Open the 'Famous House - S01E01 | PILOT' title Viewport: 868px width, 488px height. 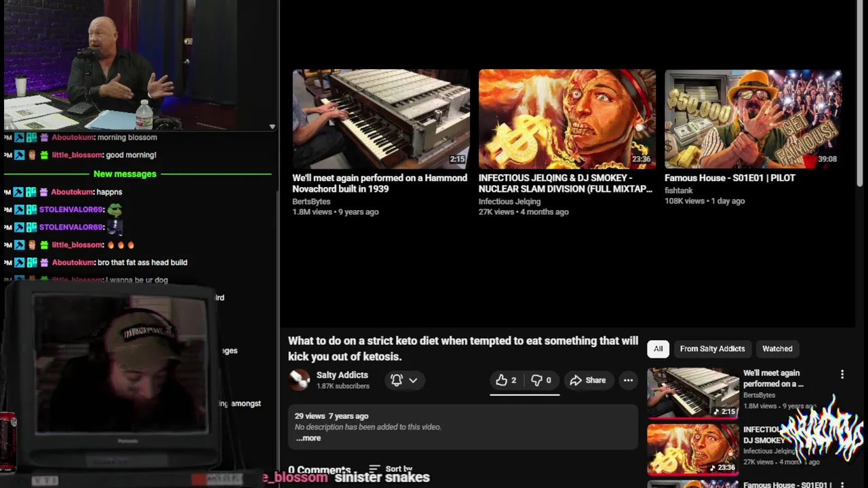[x=730, y=178]
